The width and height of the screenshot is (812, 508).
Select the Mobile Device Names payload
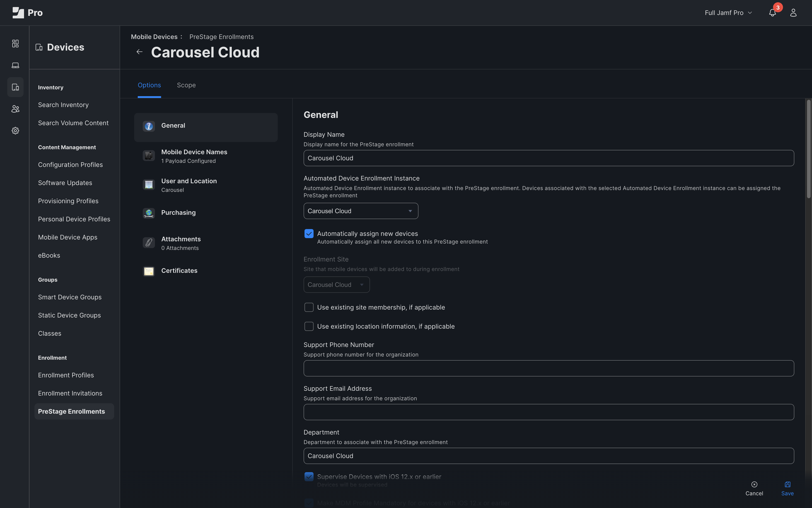tap(206, 156)
